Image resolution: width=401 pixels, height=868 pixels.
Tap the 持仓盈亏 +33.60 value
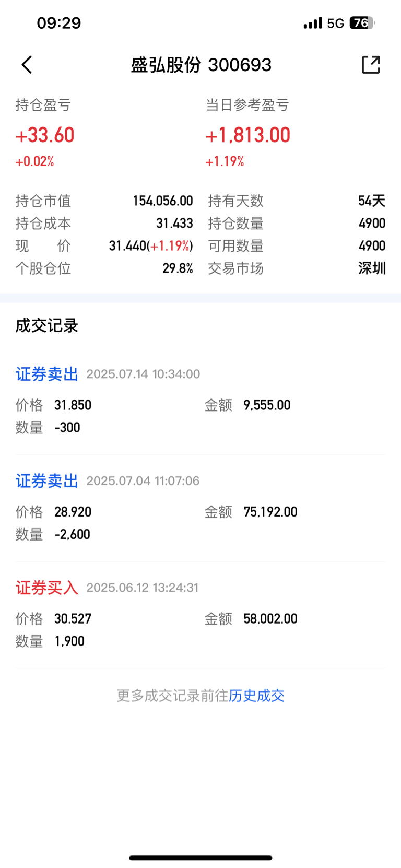(45, 135)
